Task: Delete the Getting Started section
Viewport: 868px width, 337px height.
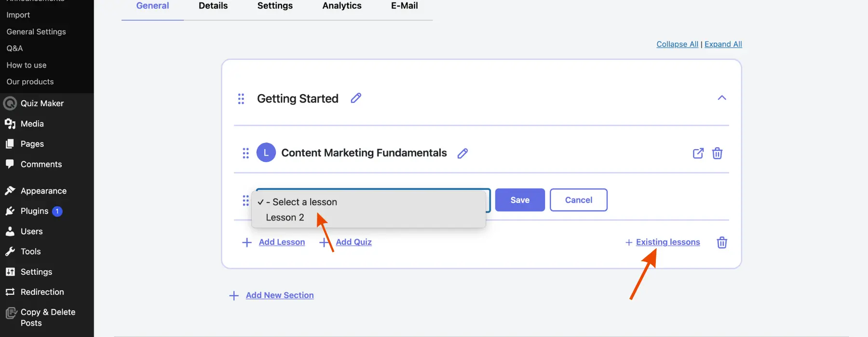Action: (721, 242)
